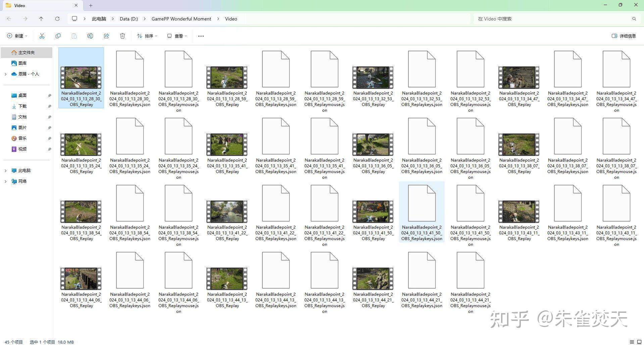The height and width of the screenshot is (345, 644).
Task: Click the Video tab title
Action: click(20, 5)
